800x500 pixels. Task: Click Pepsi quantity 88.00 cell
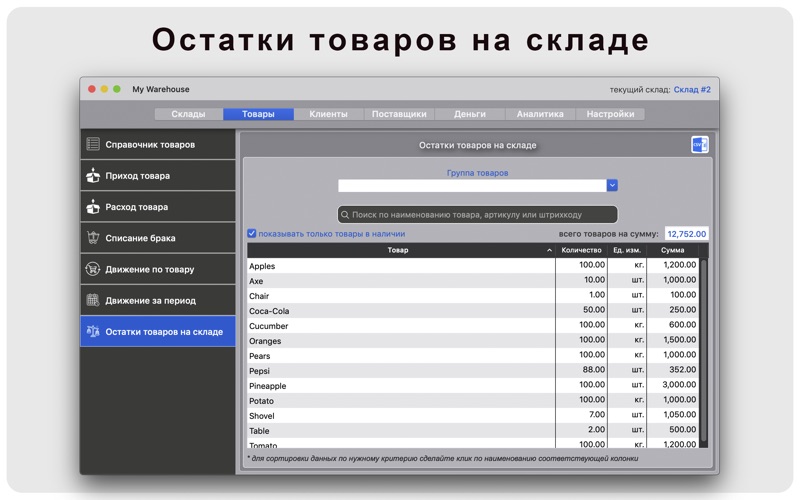pos(581,370)
